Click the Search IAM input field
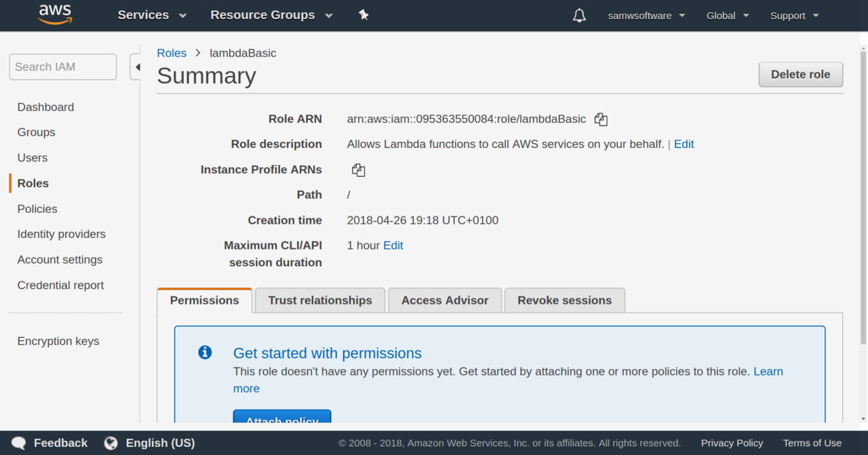Viewport: 868px width, 455px height. click(x=62, y=67)
